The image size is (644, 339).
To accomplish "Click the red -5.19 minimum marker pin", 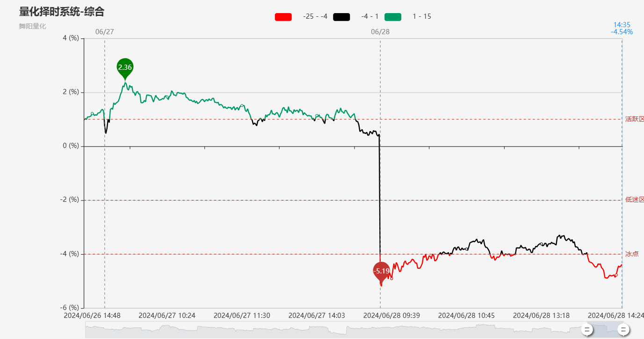I will click(x=381, y=273).
